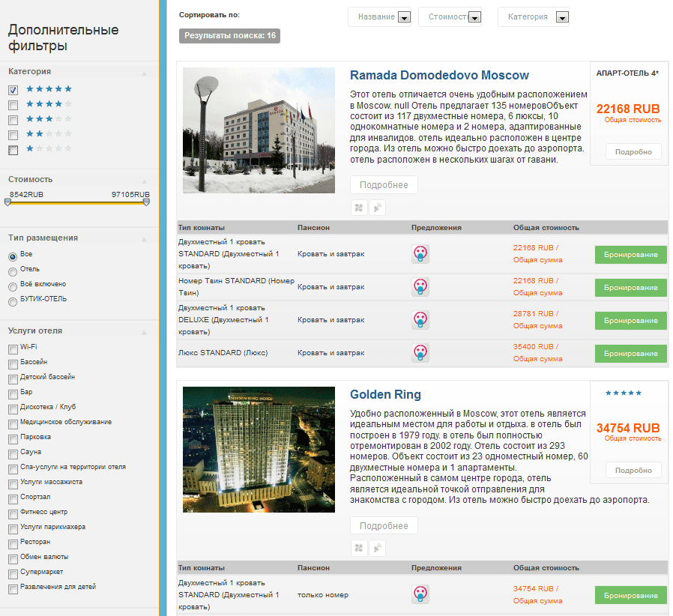Check the four-star category filter
The image size is (673, 616).
(13, 105)
